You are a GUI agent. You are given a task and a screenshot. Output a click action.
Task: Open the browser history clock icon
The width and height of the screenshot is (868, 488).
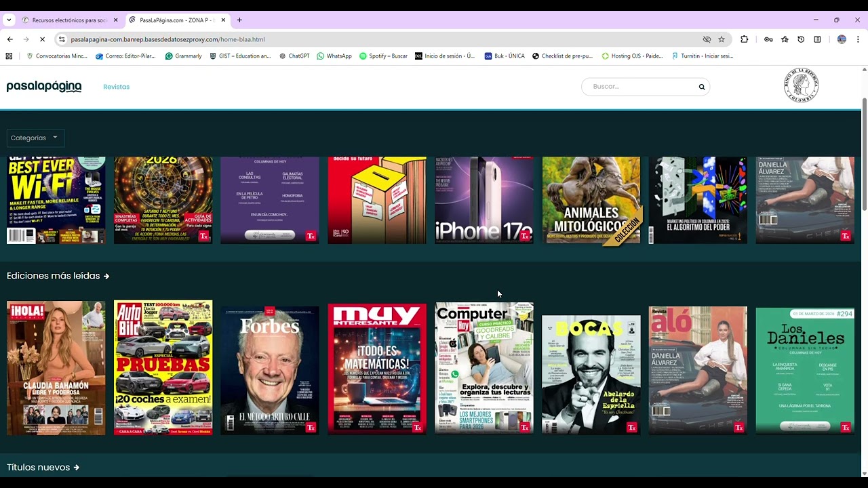[x=801, y=39]
